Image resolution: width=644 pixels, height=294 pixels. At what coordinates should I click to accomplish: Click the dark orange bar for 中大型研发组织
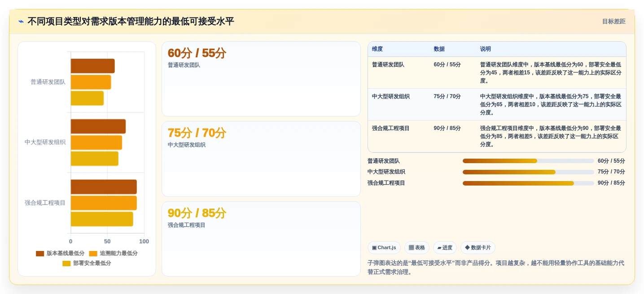pyautogui.click(x=98, y=126)
